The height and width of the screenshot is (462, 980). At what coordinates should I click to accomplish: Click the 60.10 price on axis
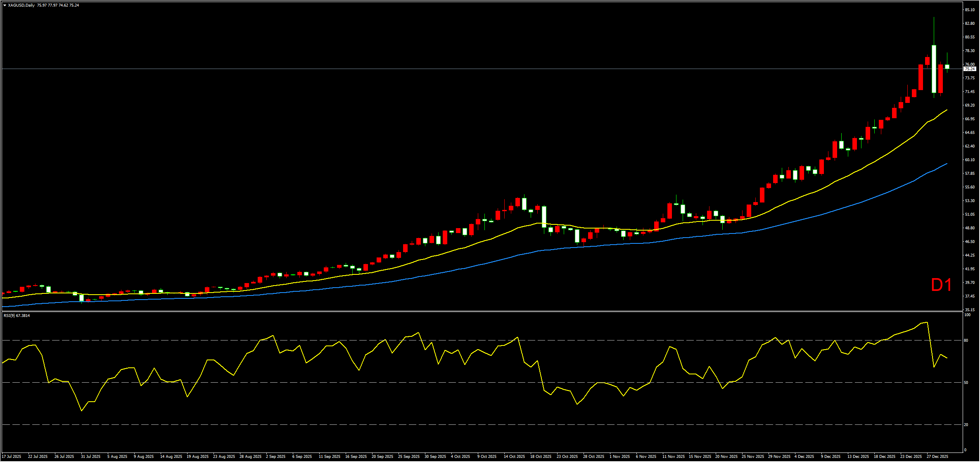click(x=970, y=160)
